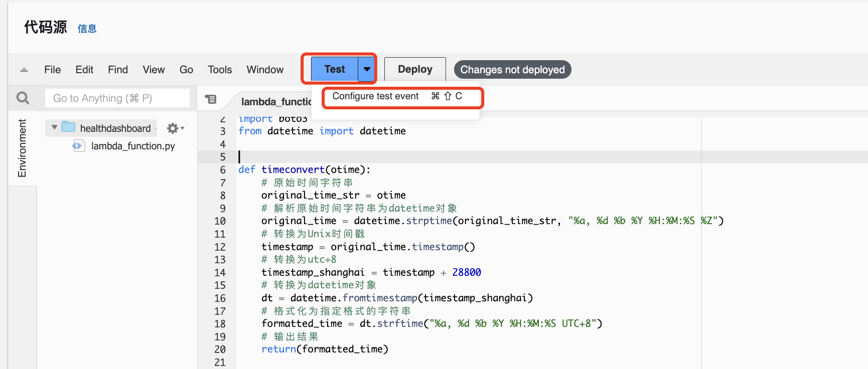Image resolution: width=868 pixels, height=369 pixels.
Task: Click line number 18 in the gutter
Action: (x=220, y=324)
